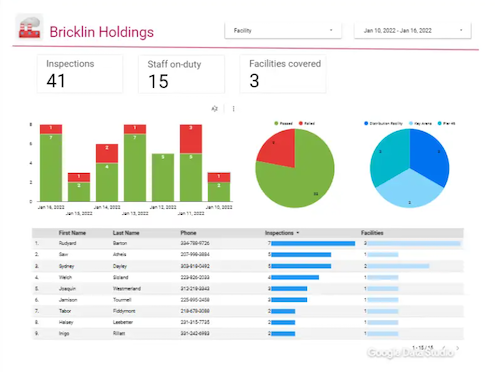Screen dimensions: 500x372
Task: Click the Inspections scorecard showing 41
Action: tap(80, 74)
